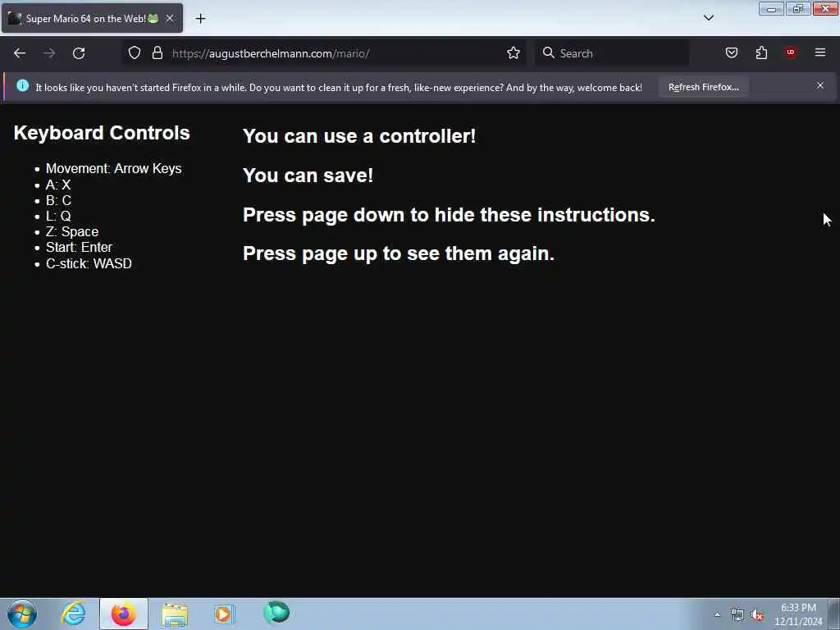View site security padlock info
This screenshot has height=630, width=840.
(157, 53)
